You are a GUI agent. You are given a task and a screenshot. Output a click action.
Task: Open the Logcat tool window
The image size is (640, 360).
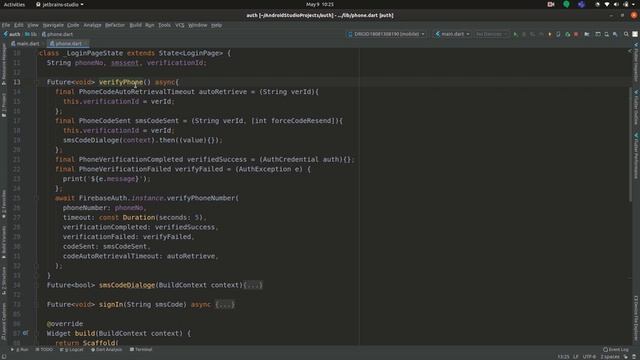71,349
